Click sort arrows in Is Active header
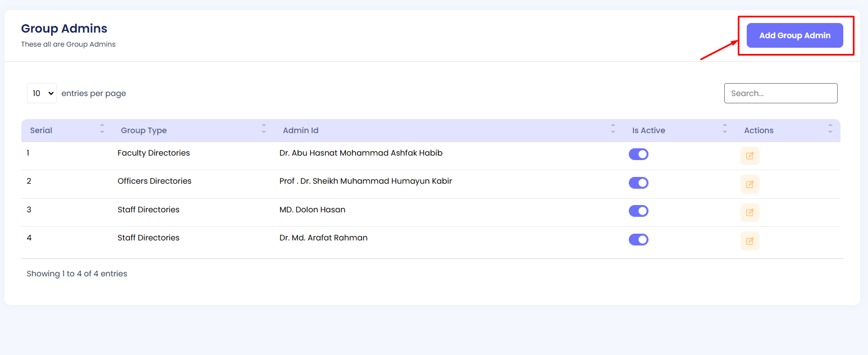Viewport: 868px width, 355px height. (x=725, y=129)
